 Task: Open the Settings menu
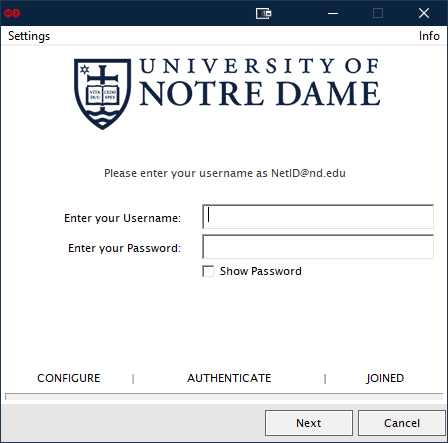tap(29, 36)
